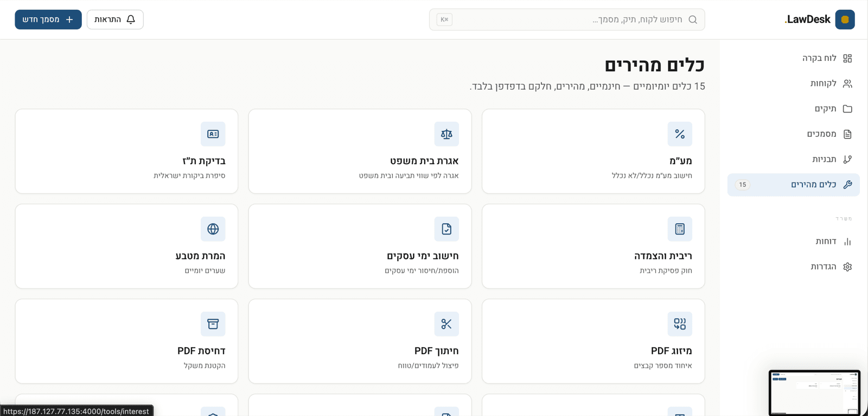Viewport: 868px width, 416px height.
Task: Click the לקוחות people icon
Action: point(847,84)
